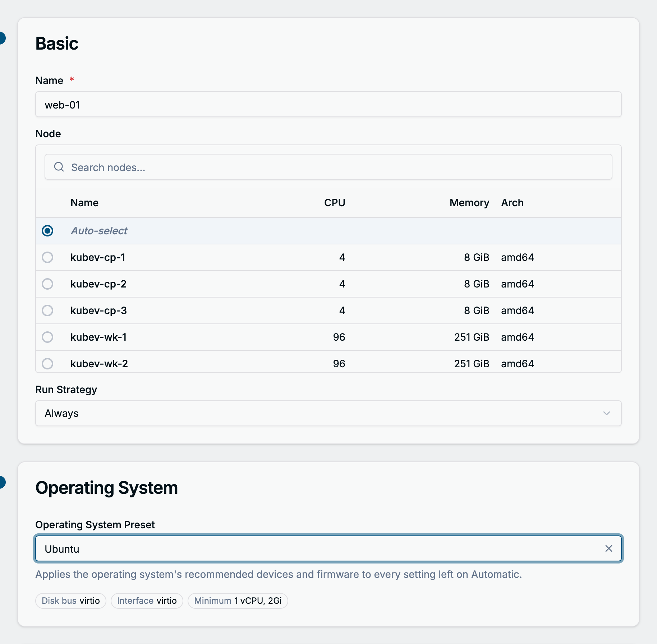657x644 pixels.
Task: Select the kubev-cp-1 node radio button
Action: [47, 257]
